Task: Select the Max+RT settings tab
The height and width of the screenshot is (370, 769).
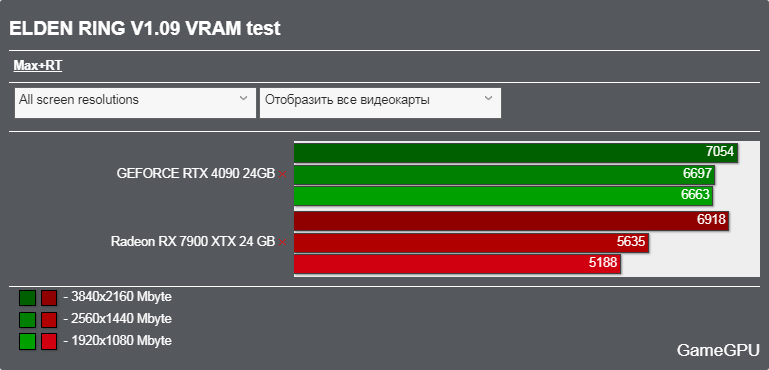Action: point(37,66)
